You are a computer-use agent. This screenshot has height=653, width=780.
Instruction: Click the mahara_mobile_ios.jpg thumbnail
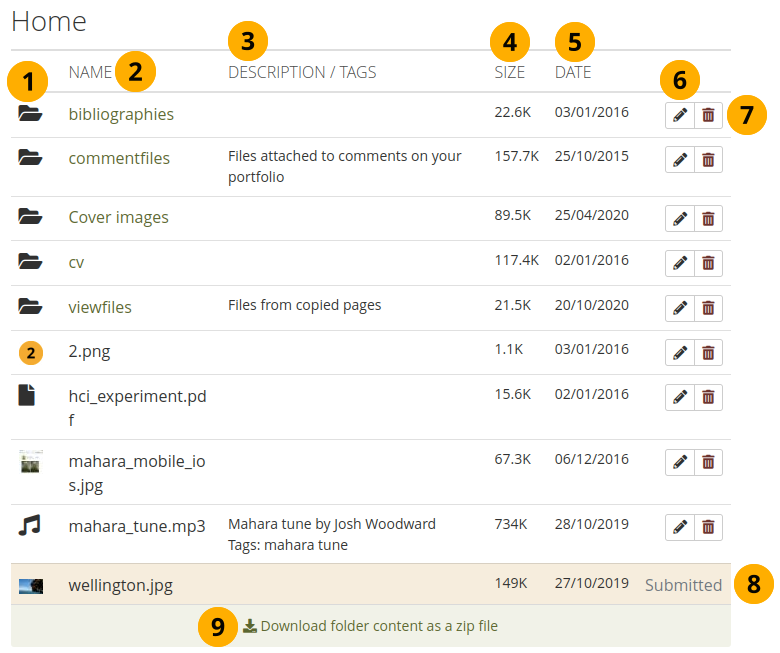coord(30,461)
